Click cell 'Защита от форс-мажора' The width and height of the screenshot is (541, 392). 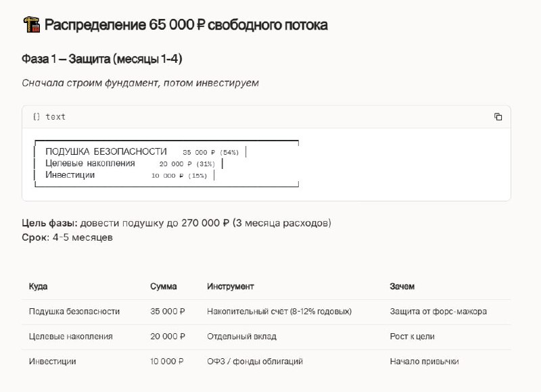click(x=438, y=312)
